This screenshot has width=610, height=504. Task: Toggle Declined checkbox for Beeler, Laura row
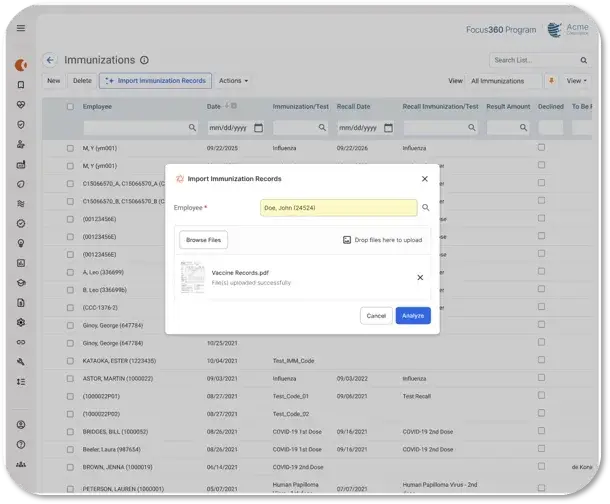pyautogui.click(x=541, y=448)
